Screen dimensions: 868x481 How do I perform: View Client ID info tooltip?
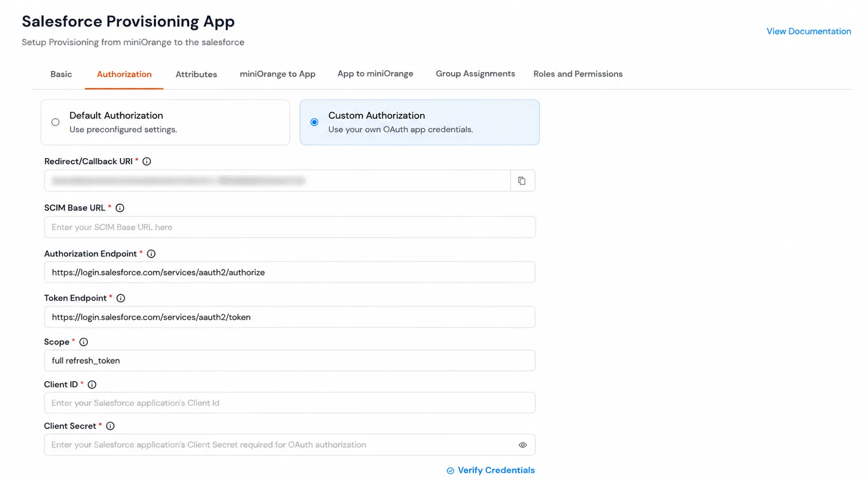tap(92, 385)
